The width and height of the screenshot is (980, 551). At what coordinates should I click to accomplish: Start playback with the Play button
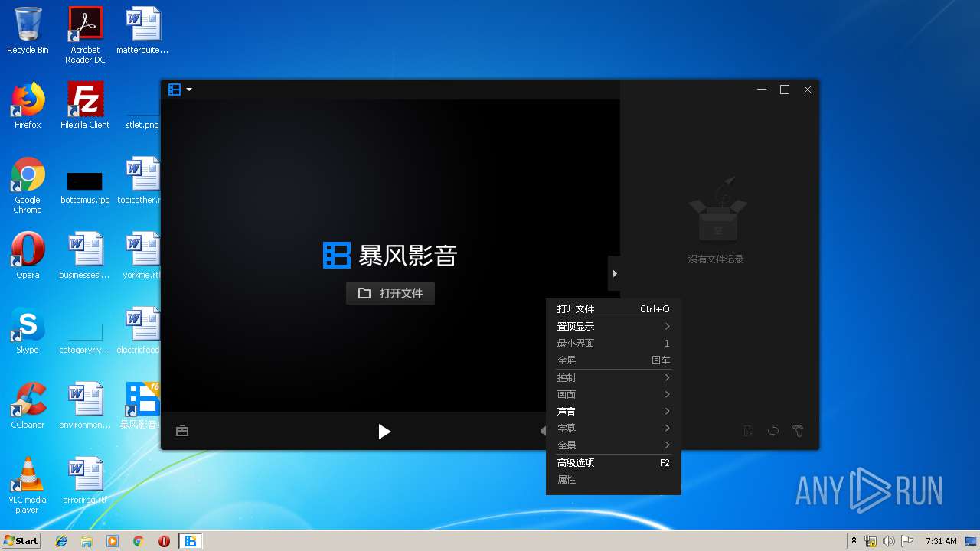[x=384, y=432]
